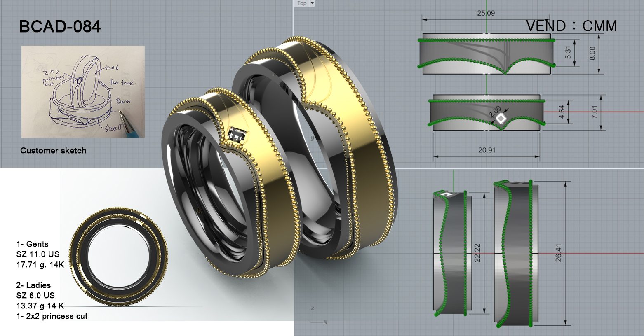Select the customer sketch photo thumbnail
Viewport: 644px width, 336px height.
pos(83,91)
